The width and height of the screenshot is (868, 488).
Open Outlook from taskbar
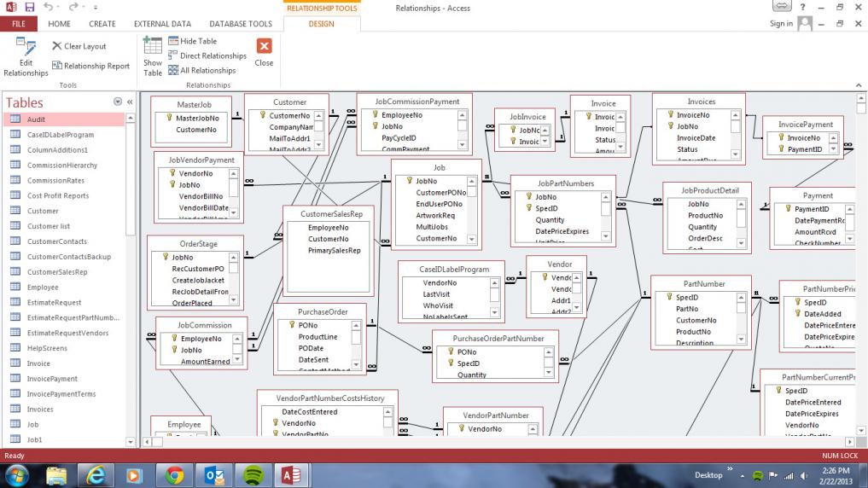click(x=213, y=476)
